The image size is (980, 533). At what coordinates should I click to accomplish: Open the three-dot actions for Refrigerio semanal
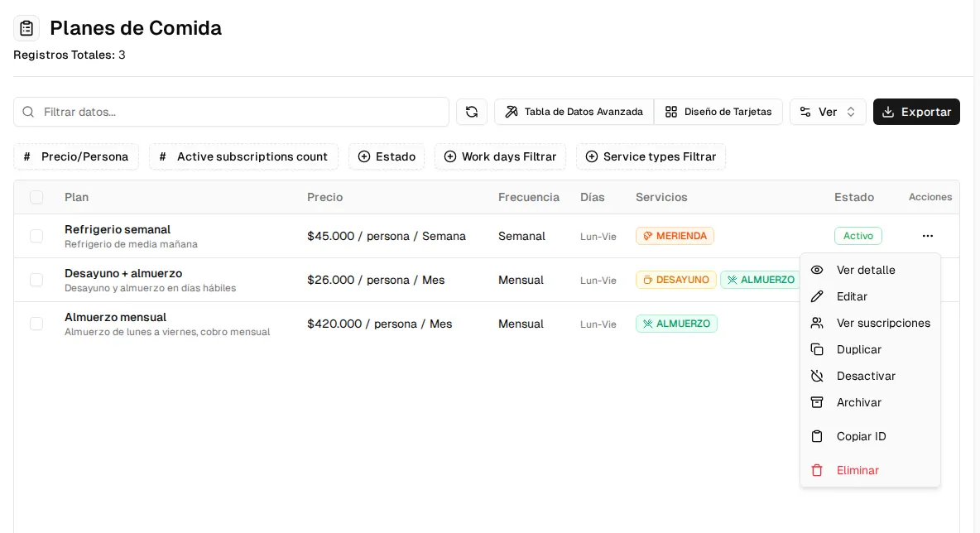[928, 236]
